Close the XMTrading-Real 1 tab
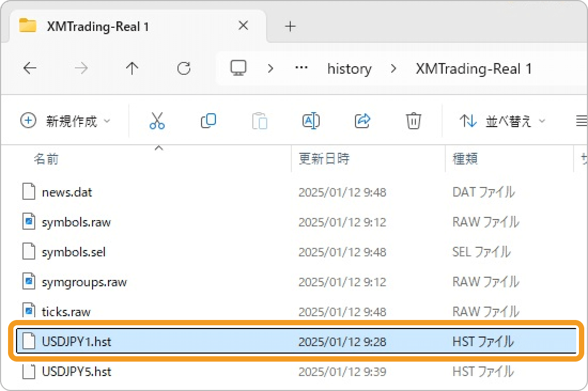Image resolution: width=588 pixels, height=391 pixels. tap(243, 26)
